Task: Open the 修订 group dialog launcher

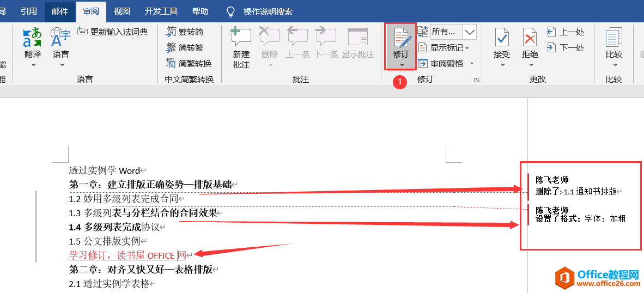Action: pyautogui.click(x=477, y=81)
